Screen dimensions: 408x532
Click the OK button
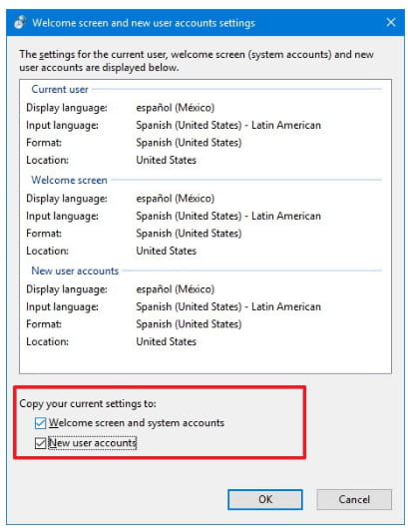click(x=265, y=499)
